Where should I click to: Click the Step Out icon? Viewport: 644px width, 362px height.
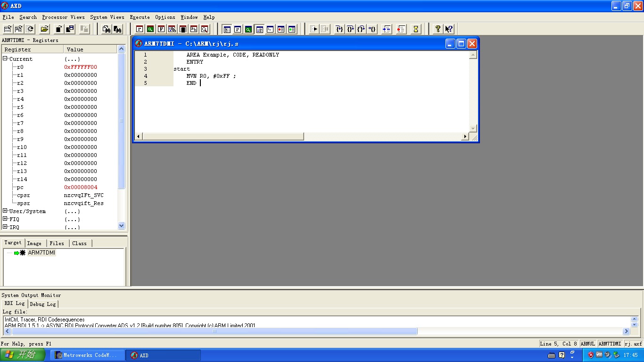point(361,29)
